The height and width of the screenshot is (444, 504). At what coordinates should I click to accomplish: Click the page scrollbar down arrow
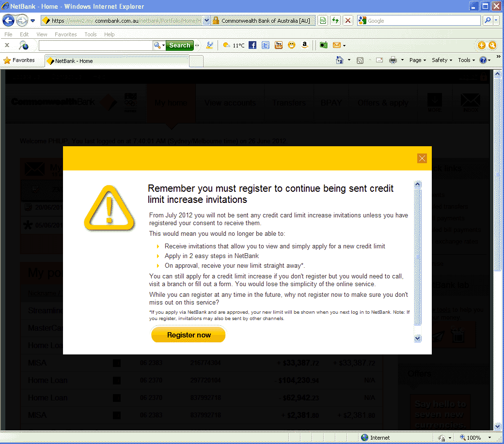click(x=497, y=427)
